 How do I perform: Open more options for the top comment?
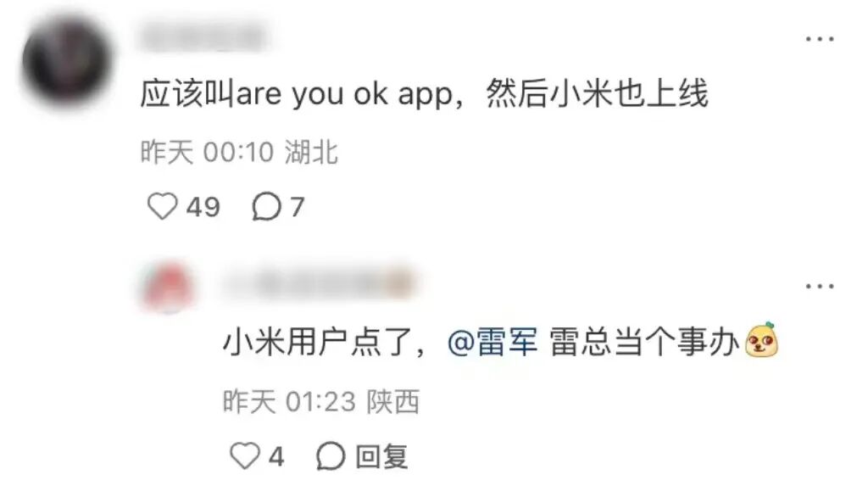coord(820,39)
